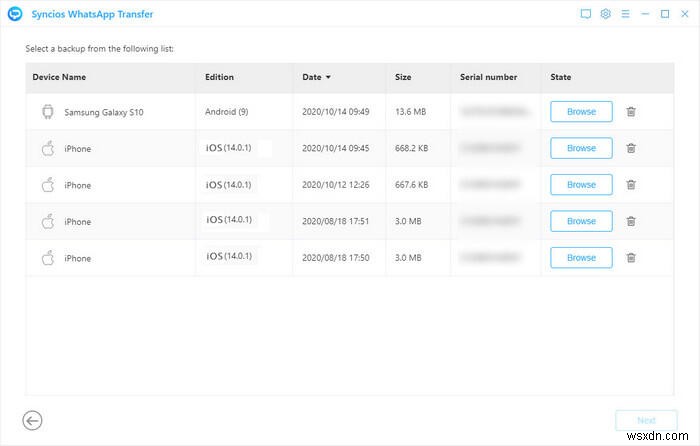700x446 pixels.
Task: Click the iPhone name in the 667.6 KB row
Action: pyautogui.click(x=77, y=185)
